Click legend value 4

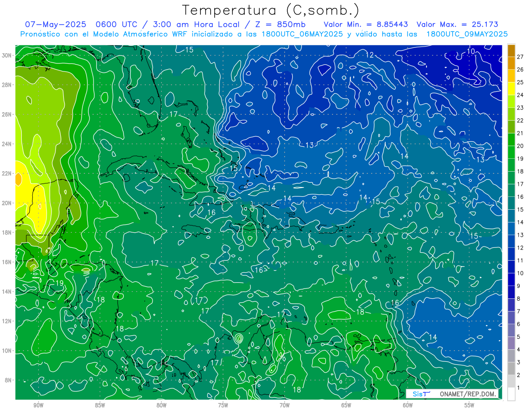(519, 350)
